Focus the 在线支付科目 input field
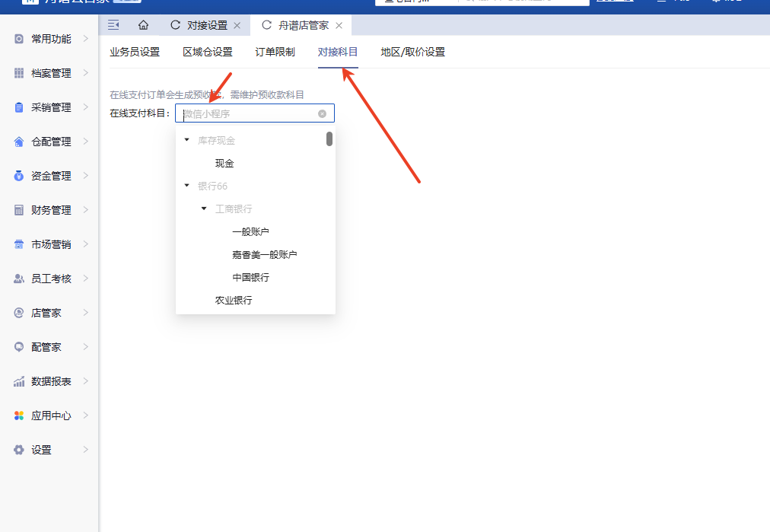Viewport: 770px width, 532px height. pos(247,113)
